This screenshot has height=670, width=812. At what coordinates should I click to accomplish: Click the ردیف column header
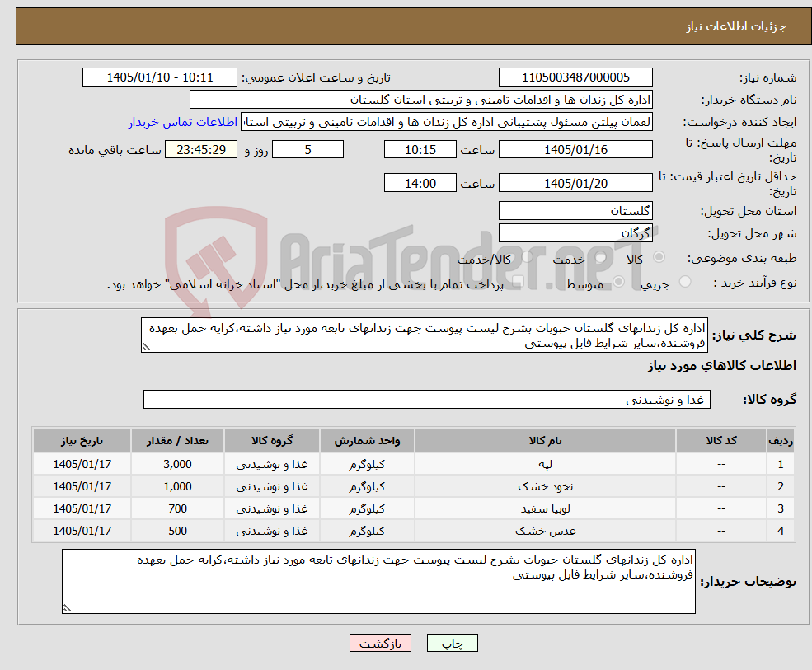tap(781, 441)
